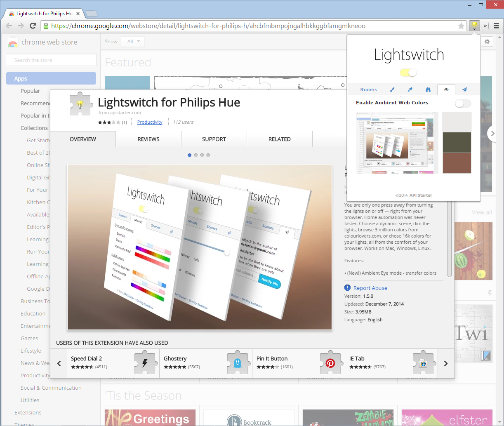Go forward to next page

click(21, 26)
